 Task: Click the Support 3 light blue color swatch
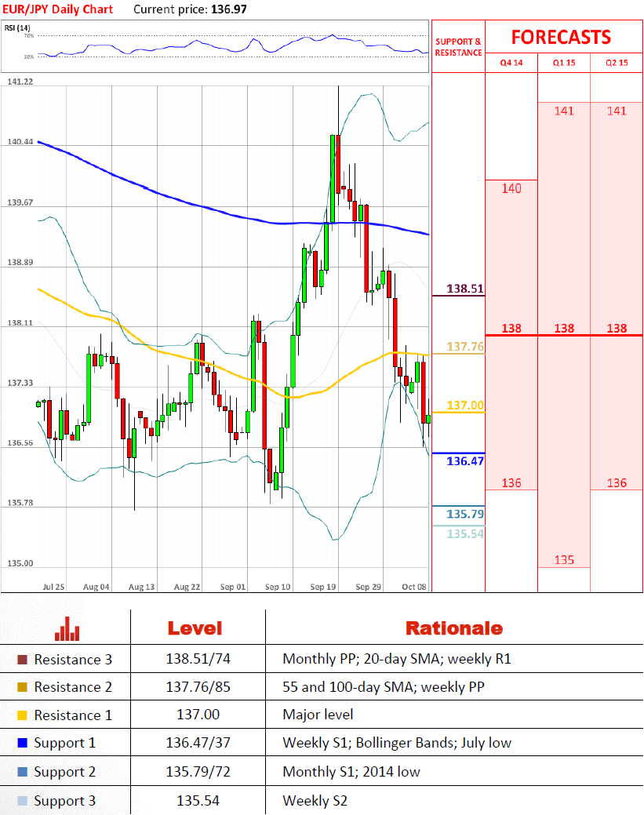(22, 801)
